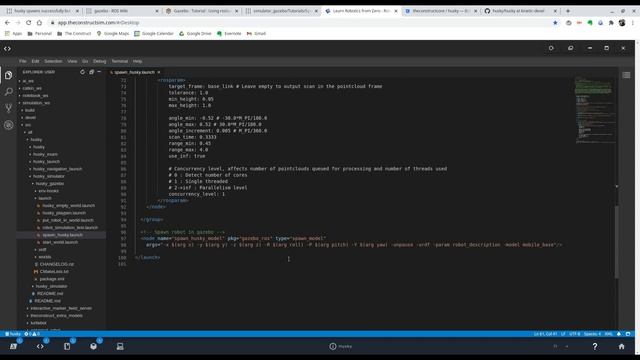Select the spawn_husky.launch editor tab

coord(135,72)
